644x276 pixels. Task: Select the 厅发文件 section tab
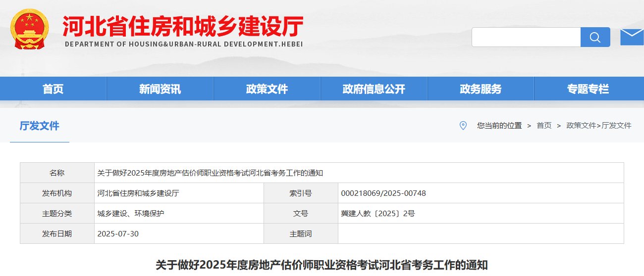tap(40, 126)
